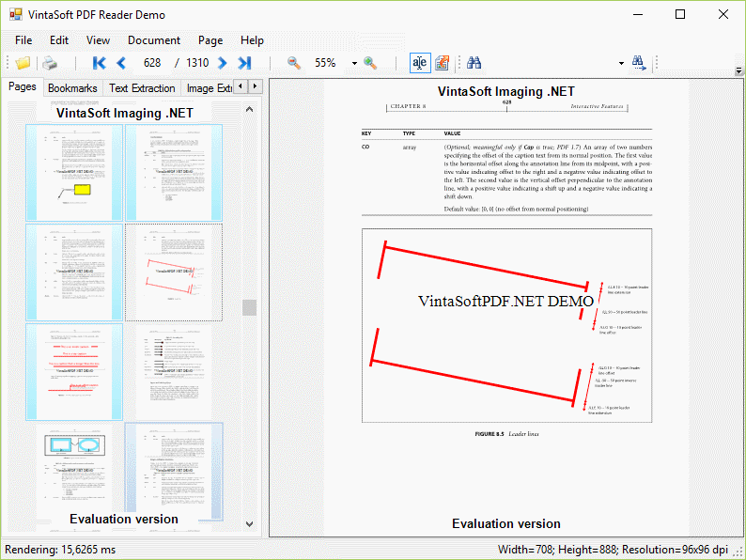
Task: Jump to the last page
Action: click(245, 63)
